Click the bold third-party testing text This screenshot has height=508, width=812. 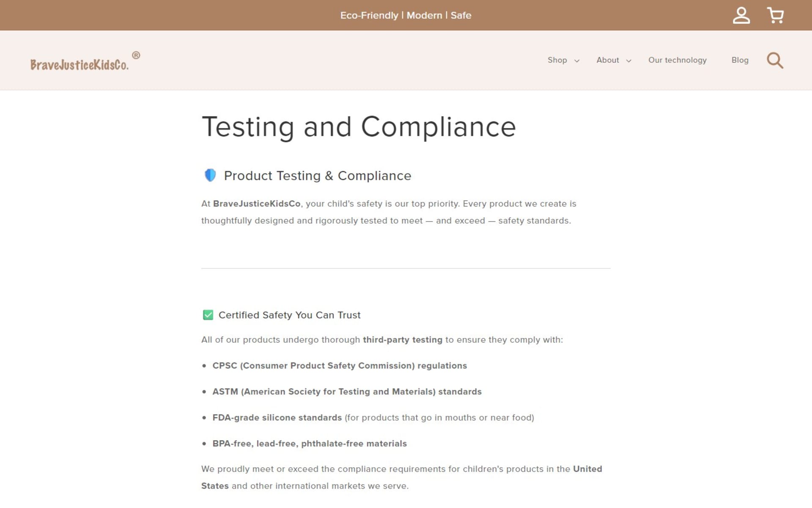click(x=402, y=340)
